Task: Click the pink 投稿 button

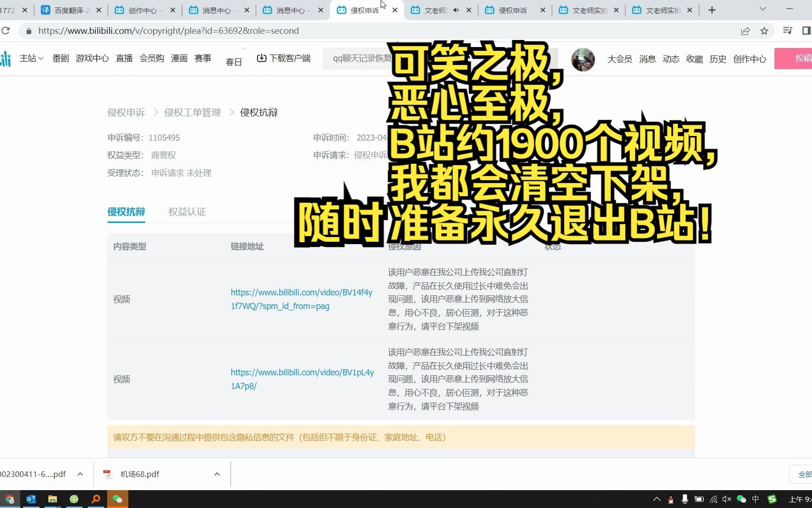Action: 793,58
